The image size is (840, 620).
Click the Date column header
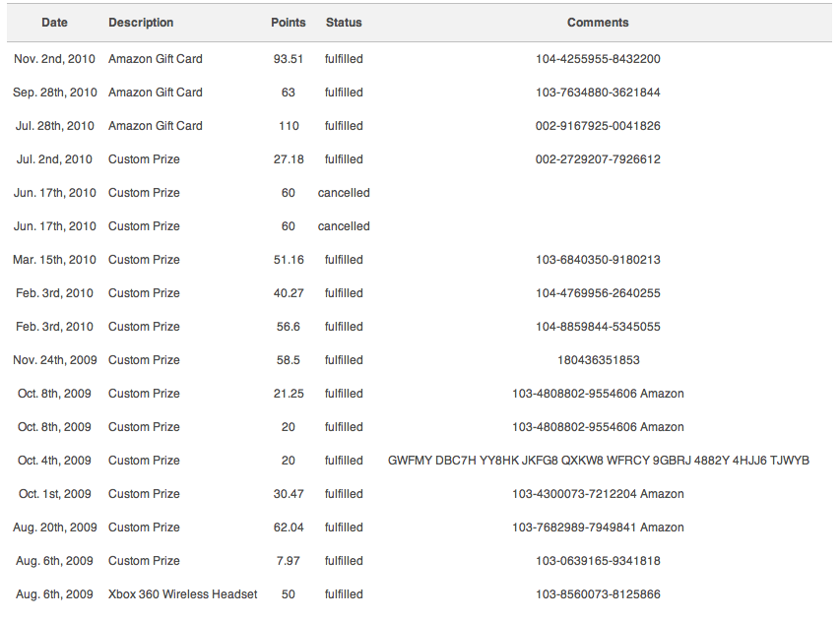54,23
